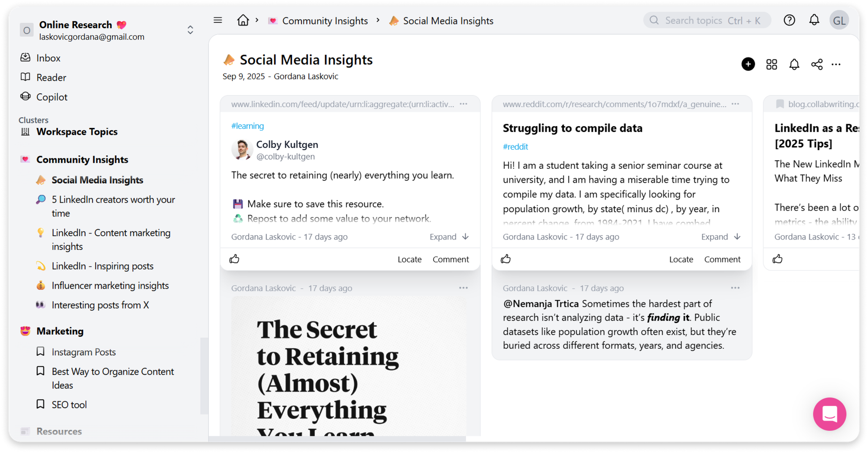
Task: Open SEO tool topic
Action: (69, 405)
